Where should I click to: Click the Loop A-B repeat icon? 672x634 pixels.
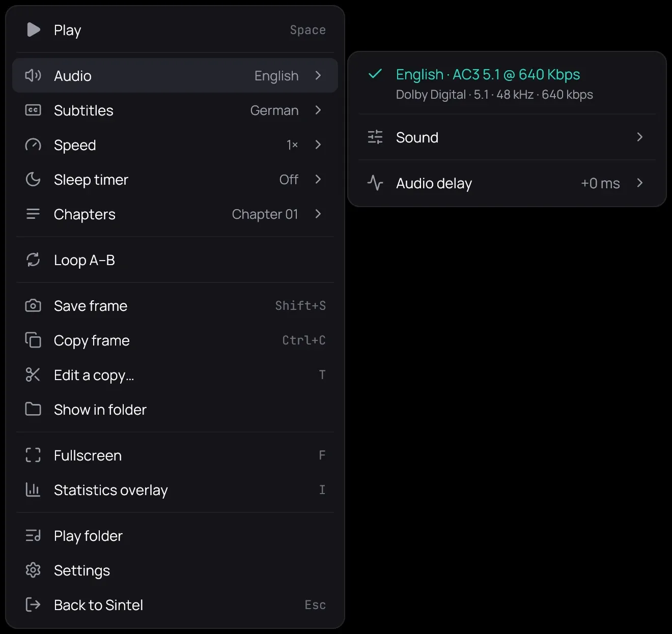click(33, 260)
